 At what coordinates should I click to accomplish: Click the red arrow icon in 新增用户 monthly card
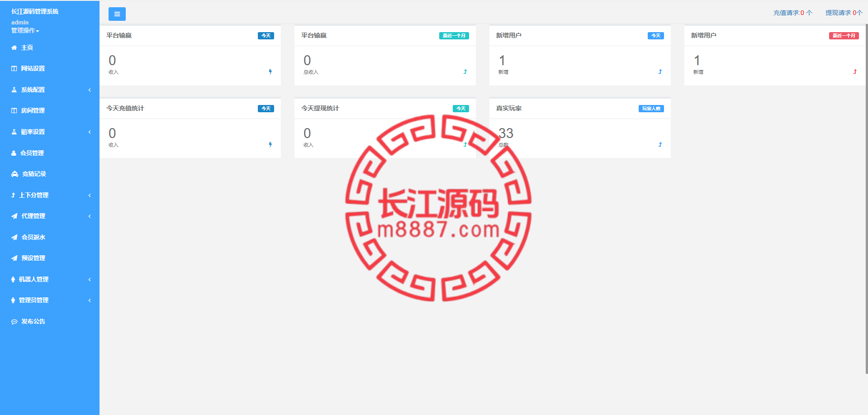[x=855, y=72]
